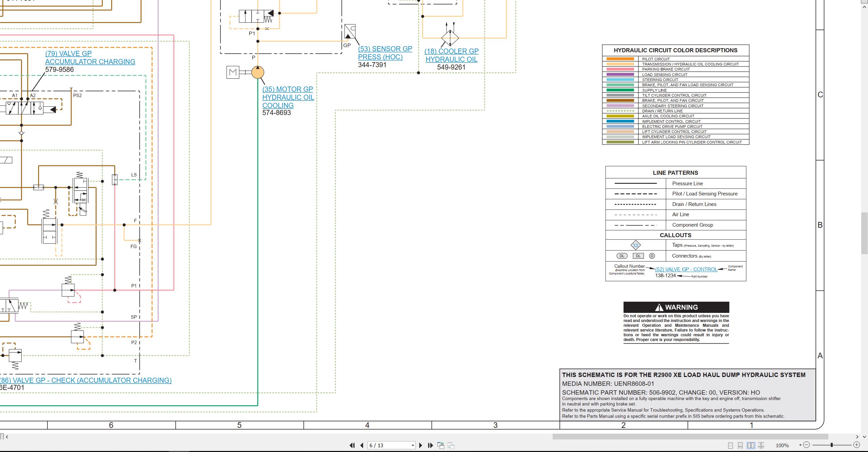Click the Drain / Return Lines label
This screenshot has height=452, width=868.
click(694, 204)
